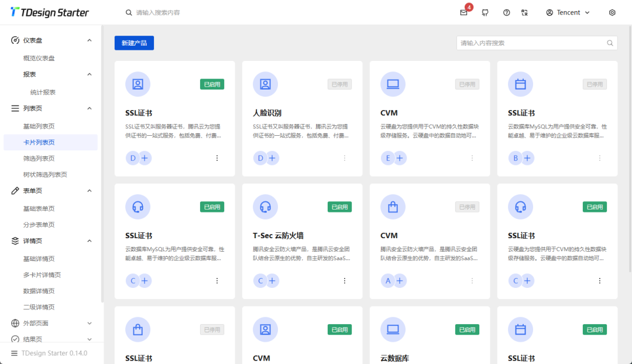
Task: Click the plus icon next to avatar A
Action: point(400,280)
